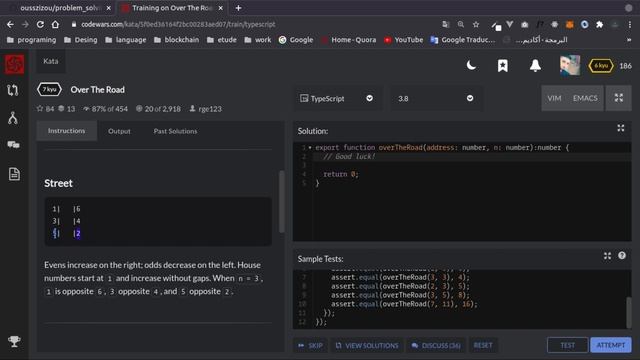
Task: Open the language bookmarks folder
Action: pyautogui.click(x=126, y=40)
